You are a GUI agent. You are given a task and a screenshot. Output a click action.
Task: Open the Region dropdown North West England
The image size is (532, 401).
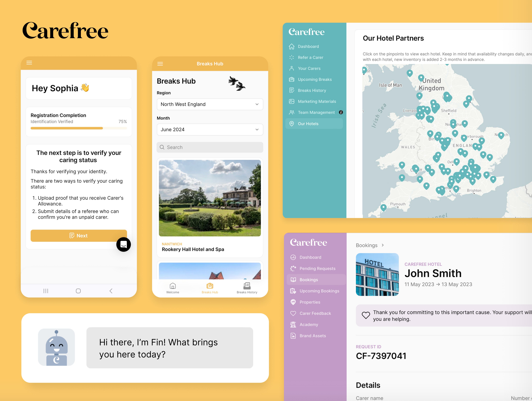click(x=210, y=104)
